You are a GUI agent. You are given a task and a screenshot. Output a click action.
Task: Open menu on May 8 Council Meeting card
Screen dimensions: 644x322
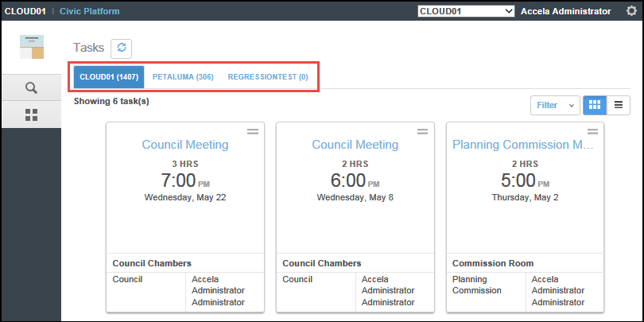coord(423,132)
